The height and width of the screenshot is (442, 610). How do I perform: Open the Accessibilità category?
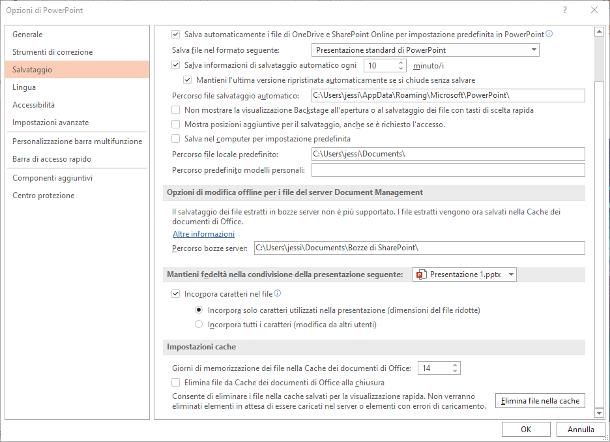coord(77,105)
